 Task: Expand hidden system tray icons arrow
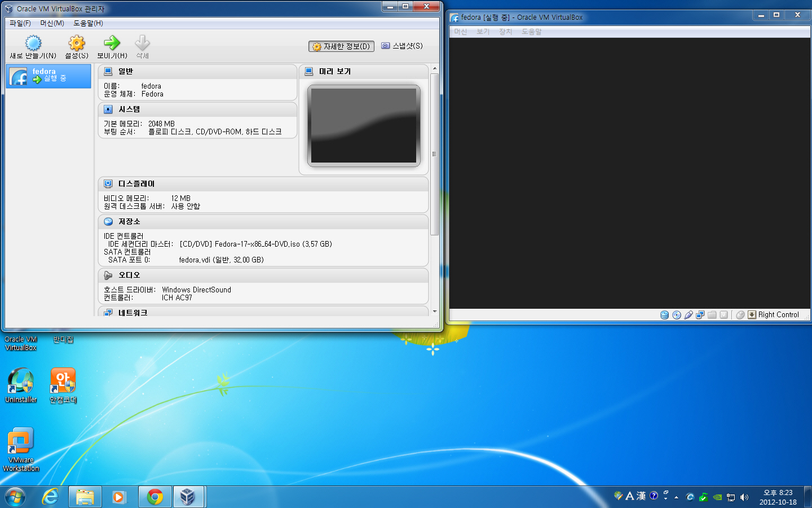pyautogui.click(x=676, y=497)
